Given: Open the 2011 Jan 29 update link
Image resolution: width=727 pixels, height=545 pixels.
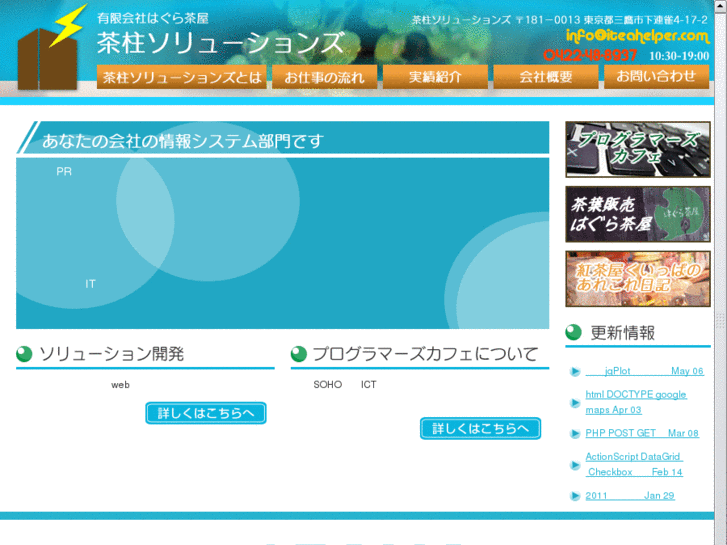Looking at the screenshot, I should point(630,496).
